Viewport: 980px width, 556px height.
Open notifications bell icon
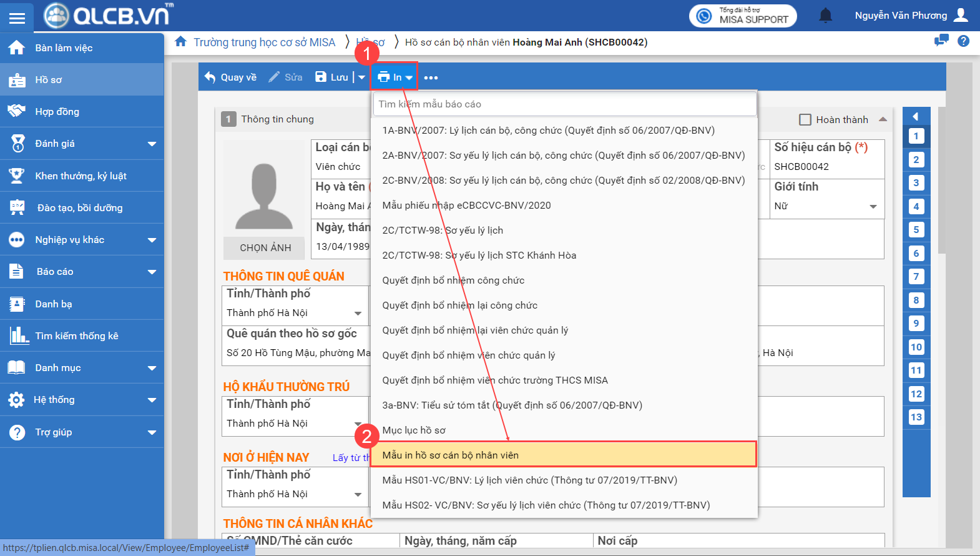(825, 16)
